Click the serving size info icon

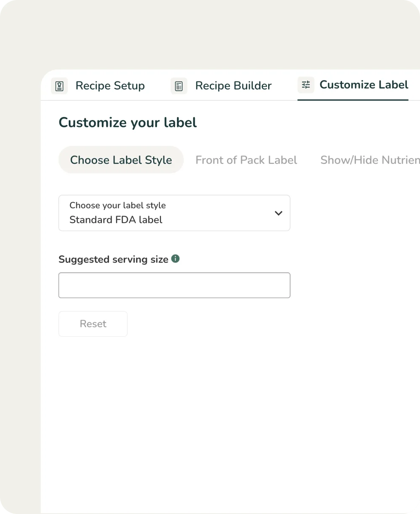[175, 259]
